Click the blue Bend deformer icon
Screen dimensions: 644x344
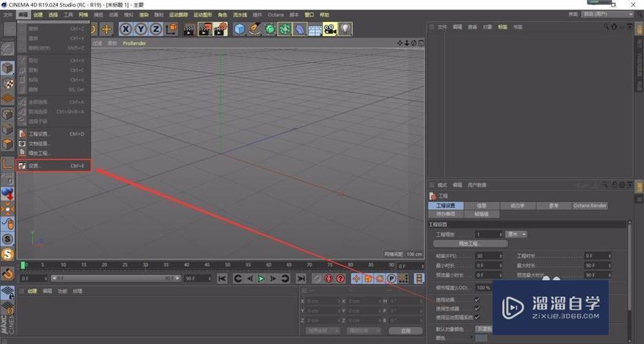[x=300, y=29]
